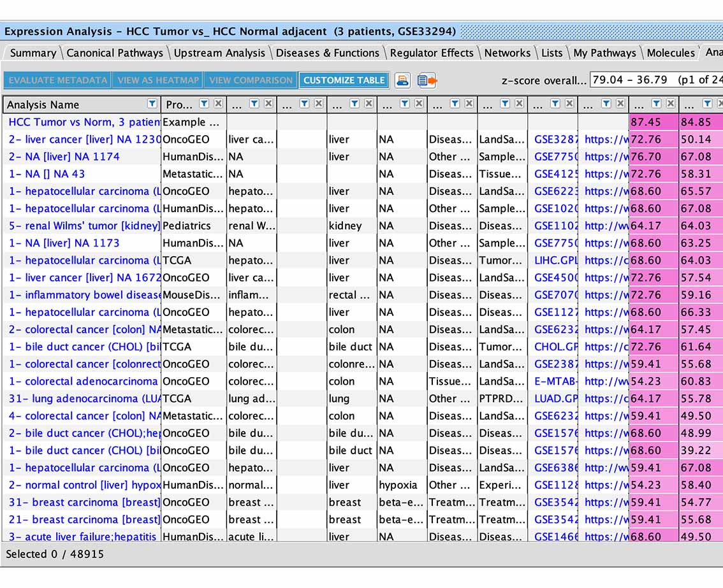Open the LUAD.GPL dataset link in lung adenocarcinoma row
Image resolution: width=723 pixels, height=588 pixels.
[555, 399]
